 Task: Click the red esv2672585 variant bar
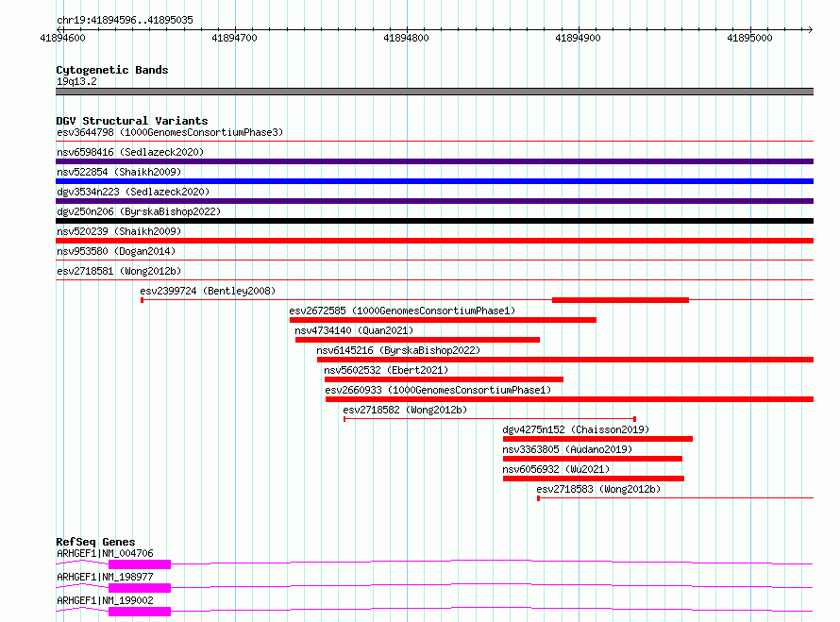(443, 320)
